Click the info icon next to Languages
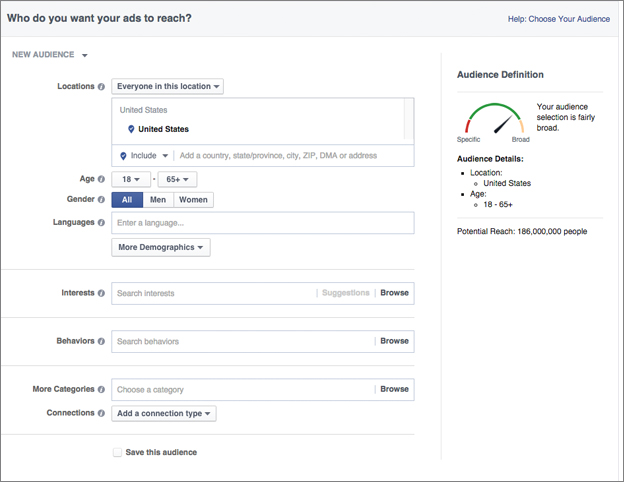 (x=102, y=222)
